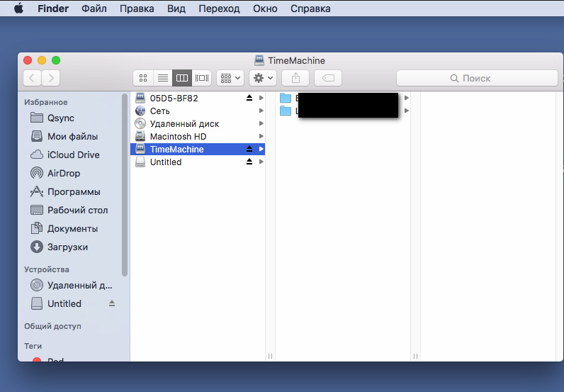Go back with the back button
Image resolution: width=564 pixels, height=392 pixels.
point(32,78)
